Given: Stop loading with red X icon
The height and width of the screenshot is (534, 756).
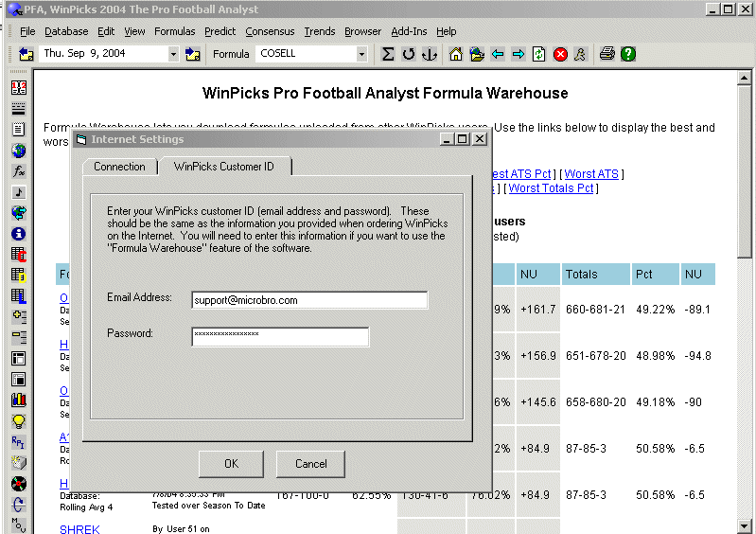Looking at the screenshot, I should point(560,54).
